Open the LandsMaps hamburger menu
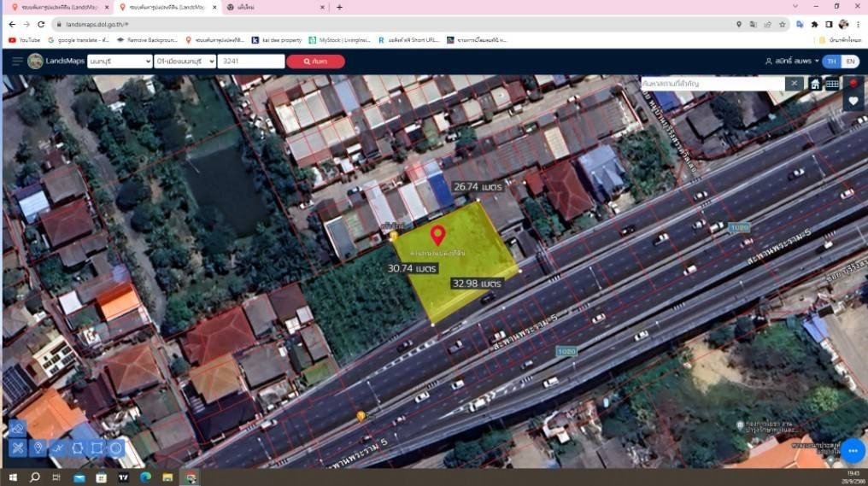Viewport: 868px width, 486px height. [17, 61]
